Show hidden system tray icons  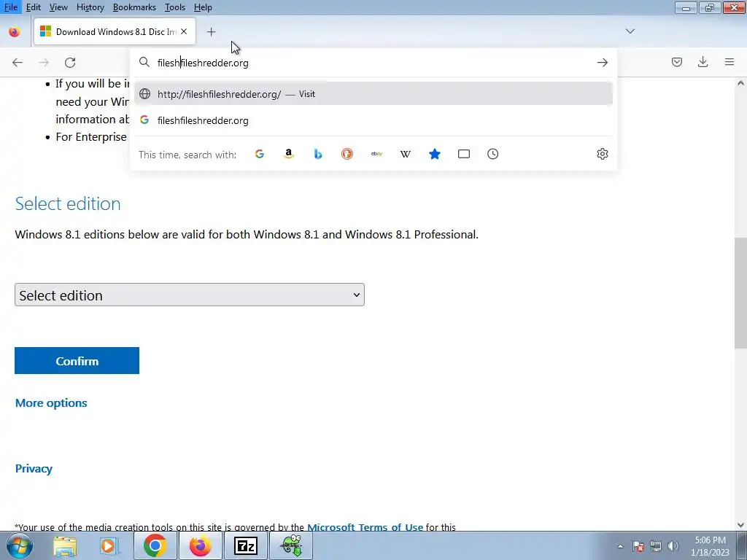(620, 546)
